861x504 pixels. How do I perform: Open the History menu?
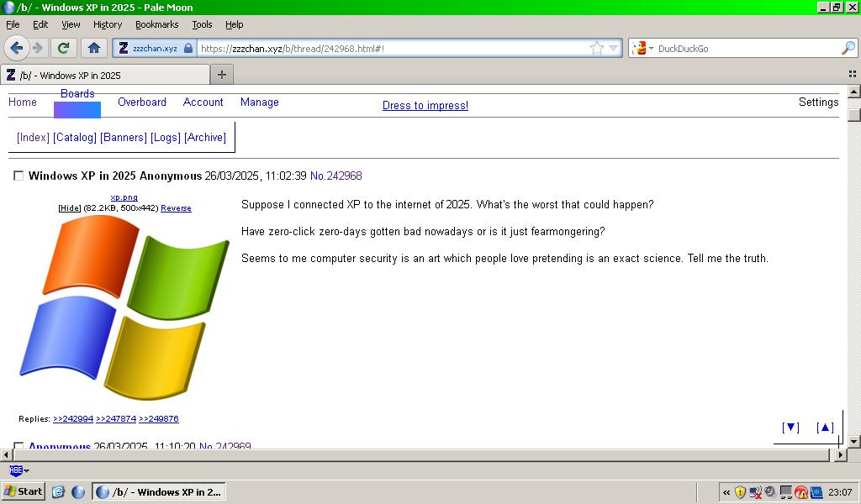coord(108,24)
